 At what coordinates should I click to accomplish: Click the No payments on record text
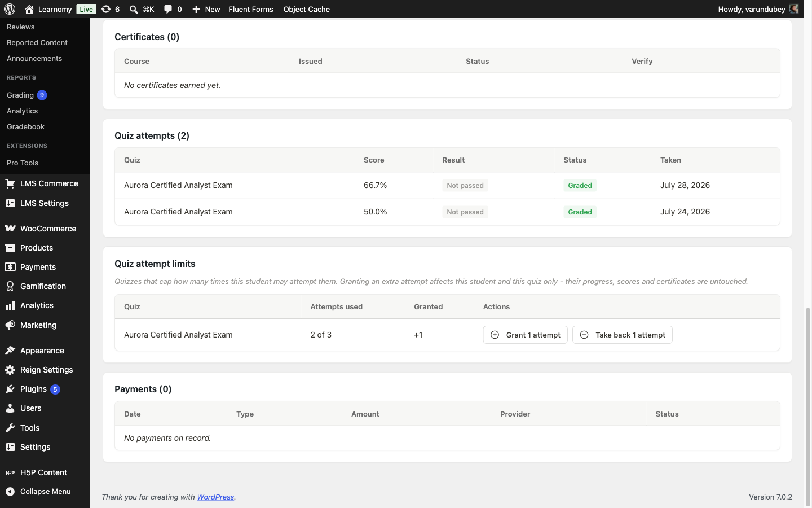pos(167,438)
